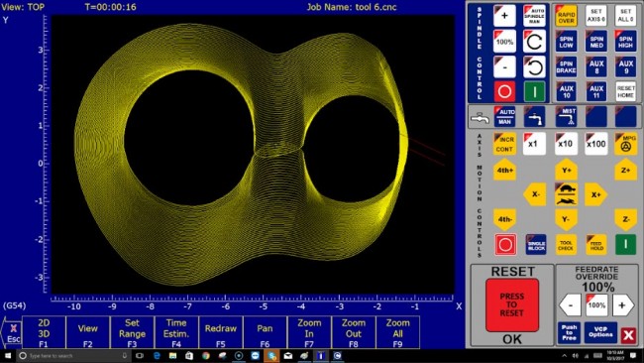This screenshot has height=363, width=644.
Task: Click the MPG handwheel icon
Action: 625,144
